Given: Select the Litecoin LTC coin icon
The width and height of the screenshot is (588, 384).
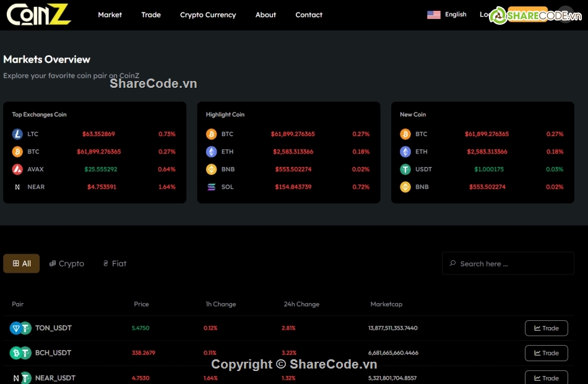Looking at the screenshot, I should (17, 134).
